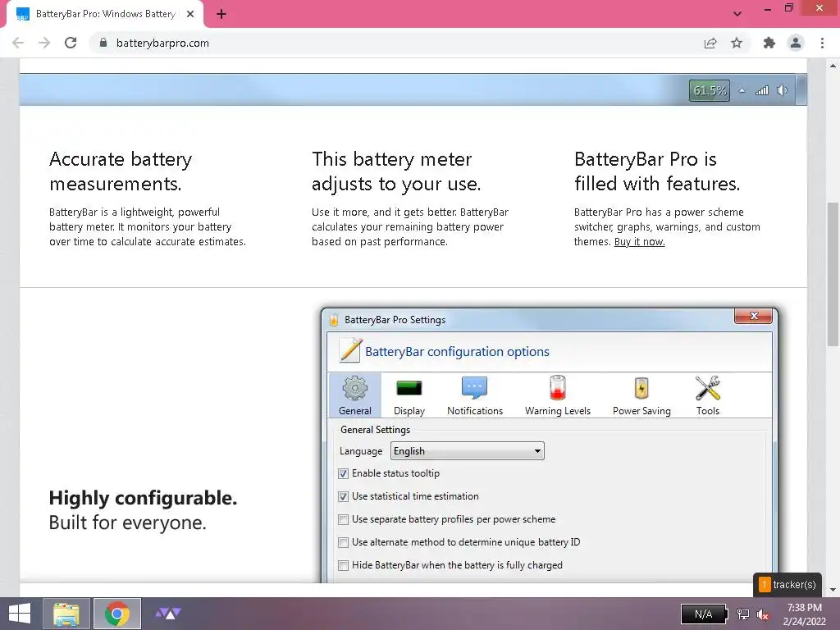Click the 61.5% battery meter in banner
Image resolution: width=840 pixels, height=630 pixels.
[710, 90]
